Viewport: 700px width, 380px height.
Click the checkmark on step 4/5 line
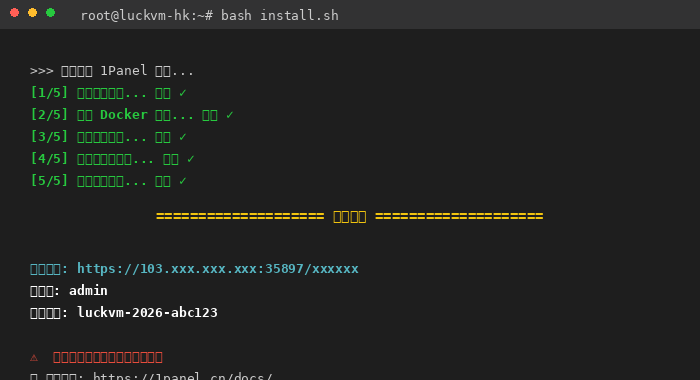pyautogui.click(x=191, y=159)
